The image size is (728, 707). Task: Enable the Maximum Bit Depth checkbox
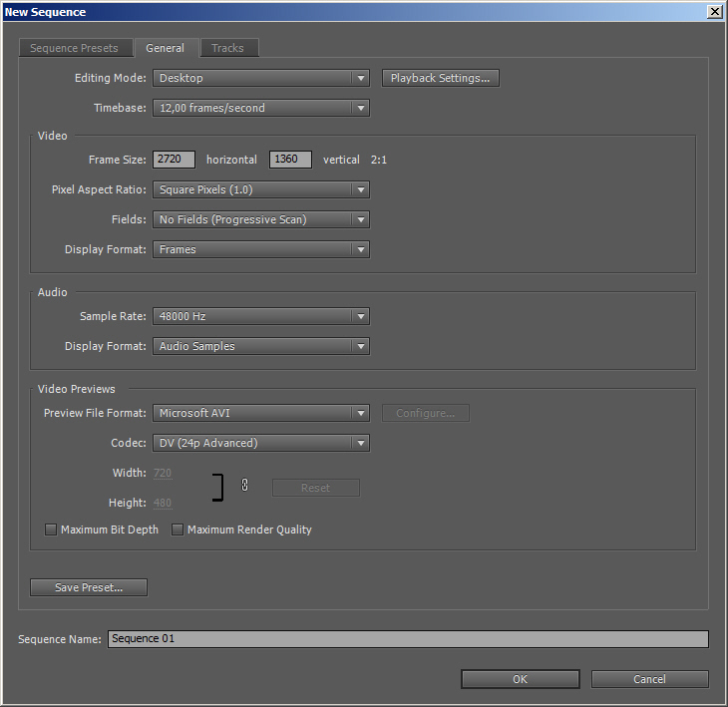51,530
